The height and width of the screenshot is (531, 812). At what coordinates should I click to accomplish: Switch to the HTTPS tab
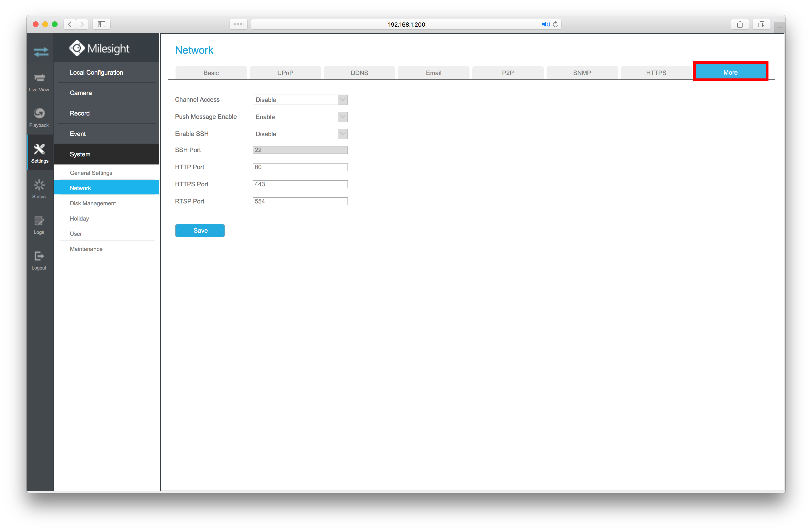[656, 73]
